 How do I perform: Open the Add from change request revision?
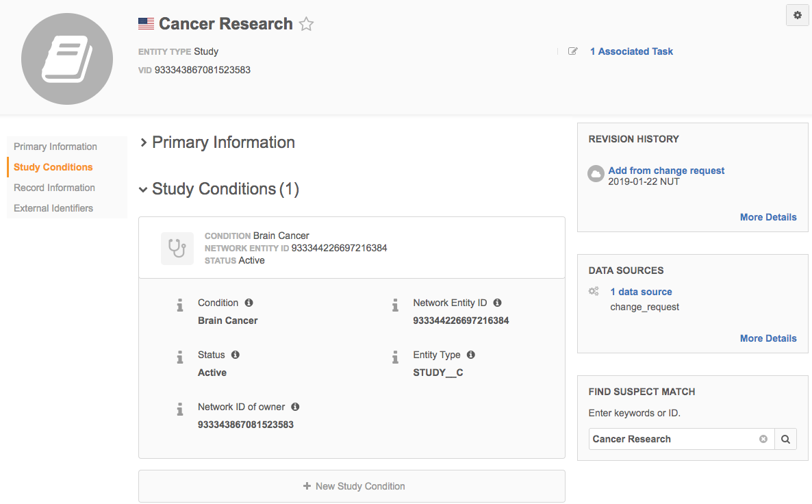(x=666, y=171)
